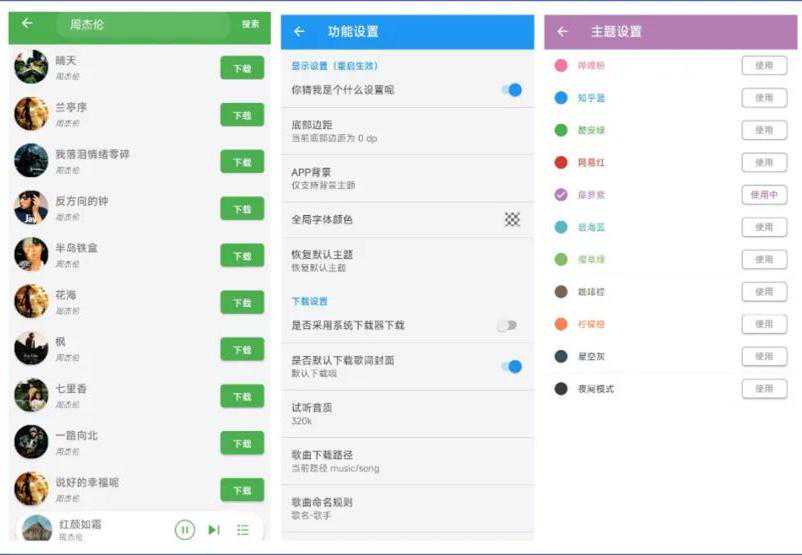Open the APP背景 settings item
Image resolution: width=802 pixels, height=555 pixels.
coord(407,178)
